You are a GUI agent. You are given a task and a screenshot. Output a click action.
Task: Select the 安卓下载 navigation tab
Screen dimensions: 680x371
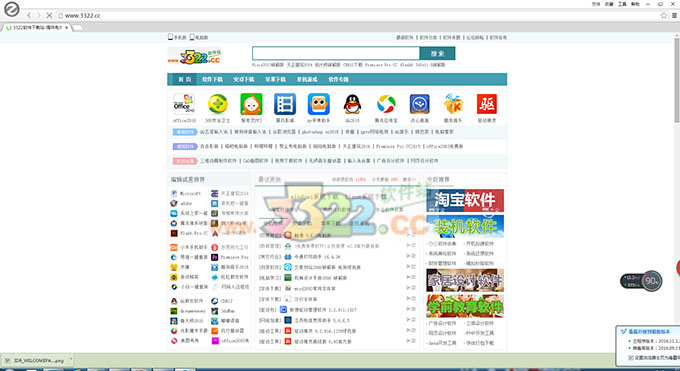(244, 79)
